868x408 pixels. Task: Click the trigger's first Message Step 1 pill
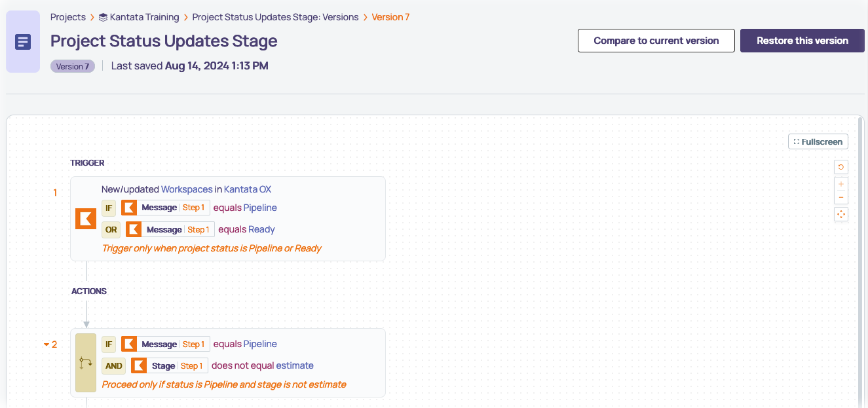point(166,208)
